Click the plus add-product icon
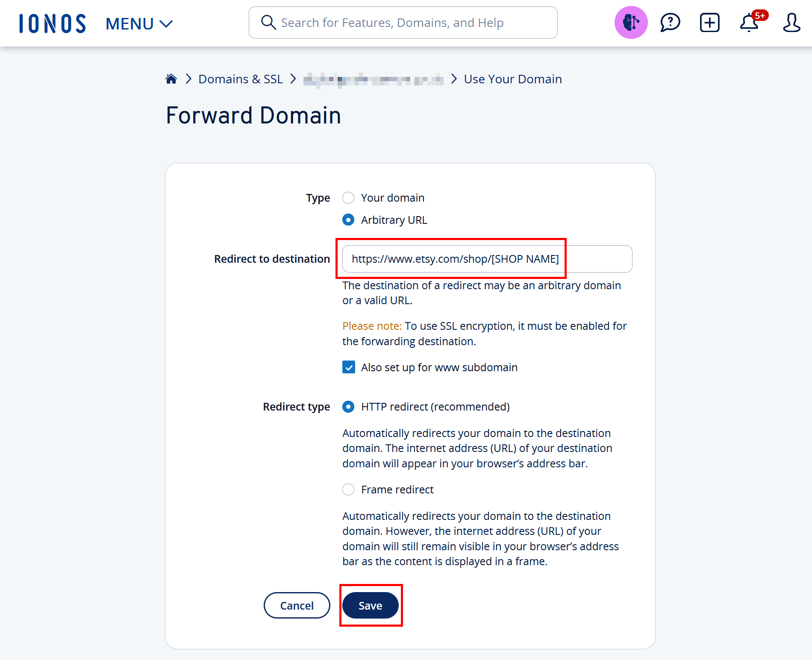Image resolution: width=812 pixels, height=660 pixels. tap(710, 23)
